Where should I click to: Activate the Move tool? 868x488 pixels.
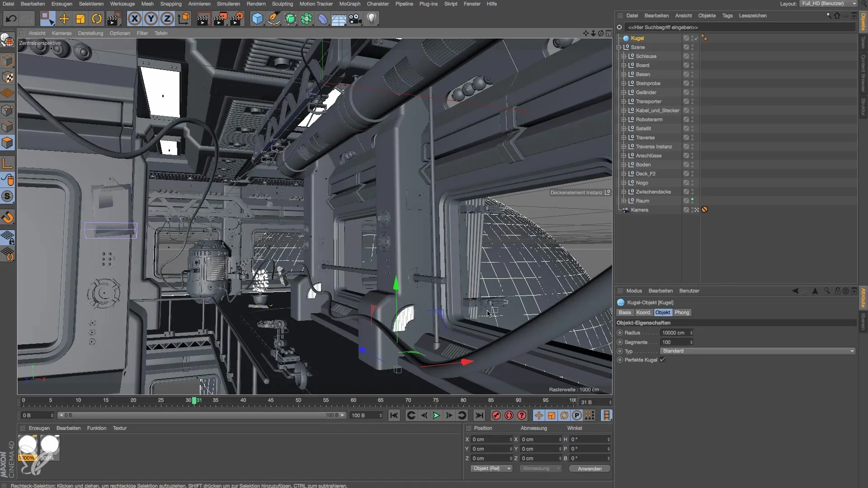64,19
